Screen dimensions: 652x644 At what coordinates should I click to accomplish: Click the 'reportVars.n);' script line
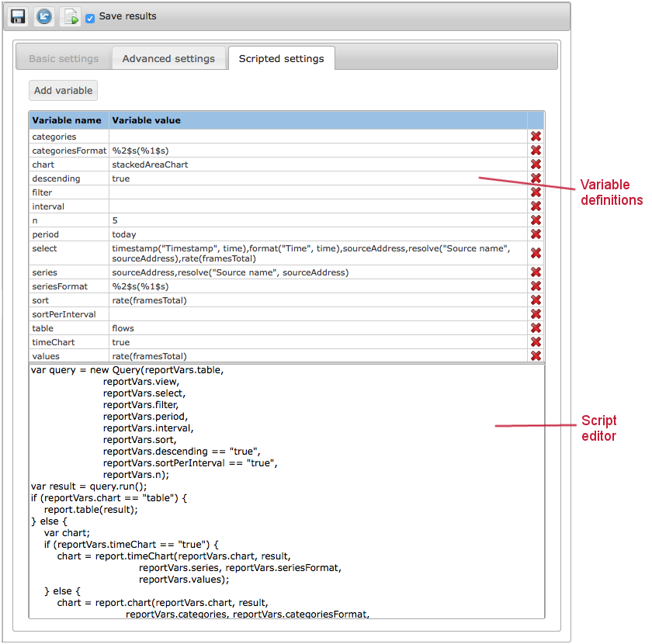[136, 475]
